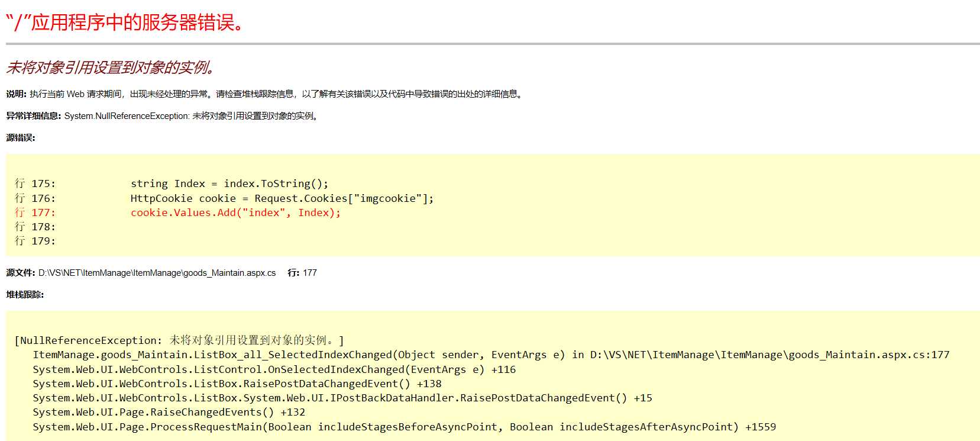Image resolution: width=980 pixels, height=441 pixels.
Task: Click the empty source line 178 label
Action: coord(35,227)
